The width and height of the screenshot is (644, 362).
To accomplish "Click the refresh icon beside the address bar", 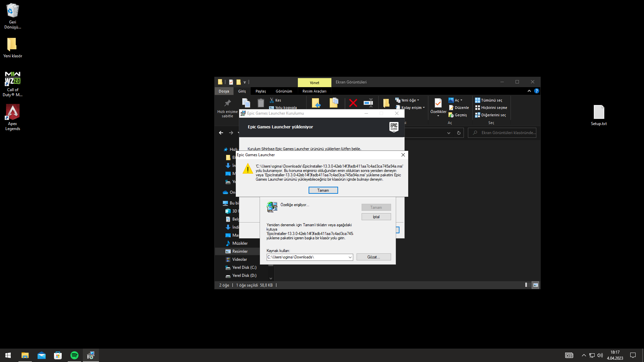I will pos(459,133).
